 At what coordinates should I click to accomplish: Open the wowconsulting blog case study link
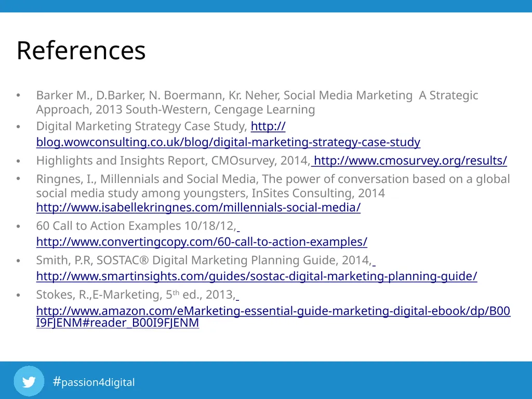click(228, 142)
